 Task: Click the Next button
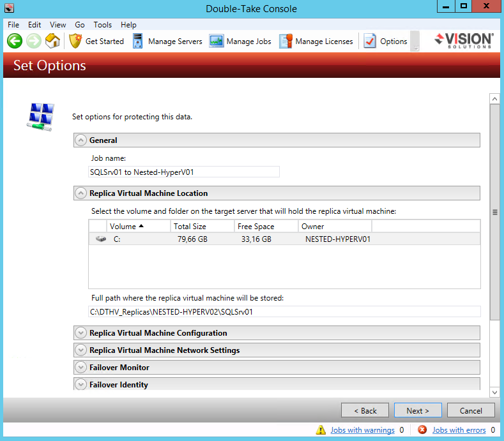click(418, 410)
